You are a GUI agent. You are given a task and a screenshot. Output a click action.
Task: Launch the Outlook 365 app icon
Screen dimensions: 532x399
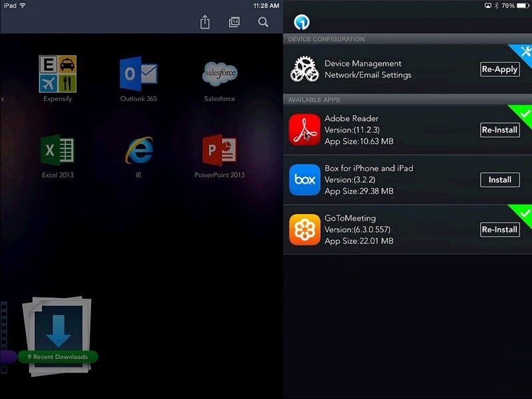[x=138, y=74]
